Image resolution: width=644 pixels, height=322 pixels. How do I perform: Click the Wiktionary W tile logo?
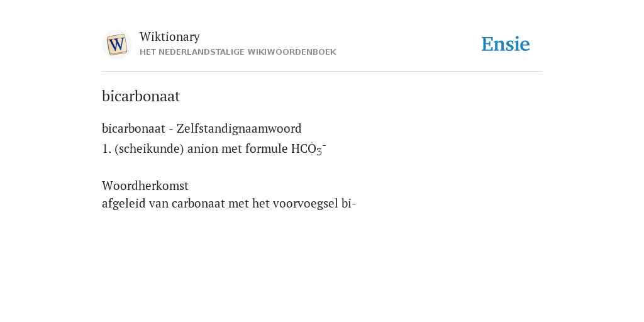[116, 45]
